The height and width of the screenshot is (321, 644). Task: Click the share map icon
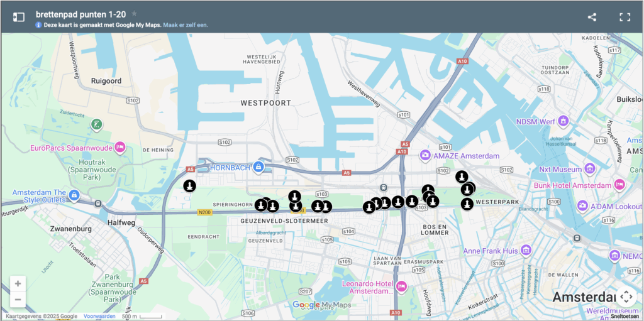592,17
